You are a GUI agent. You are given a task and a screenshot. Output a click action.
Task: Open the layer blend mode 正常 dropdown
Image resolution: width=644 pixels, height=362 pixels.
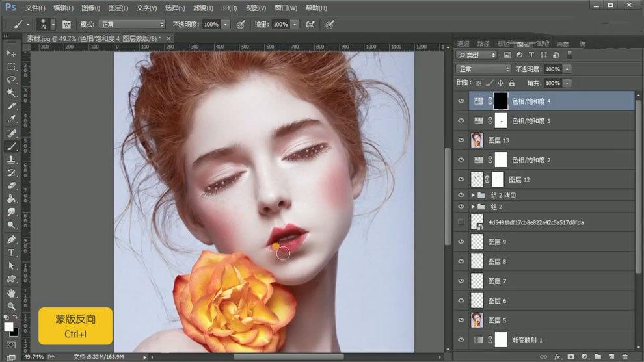tap(483, 69)
